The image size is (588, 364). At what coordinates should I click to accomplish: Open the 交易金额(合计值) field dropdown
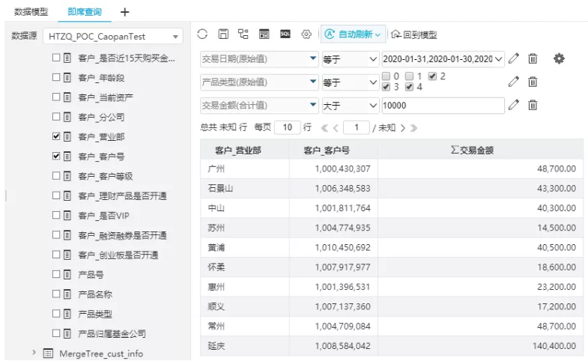pyautogui.click(x=259, y=106)
